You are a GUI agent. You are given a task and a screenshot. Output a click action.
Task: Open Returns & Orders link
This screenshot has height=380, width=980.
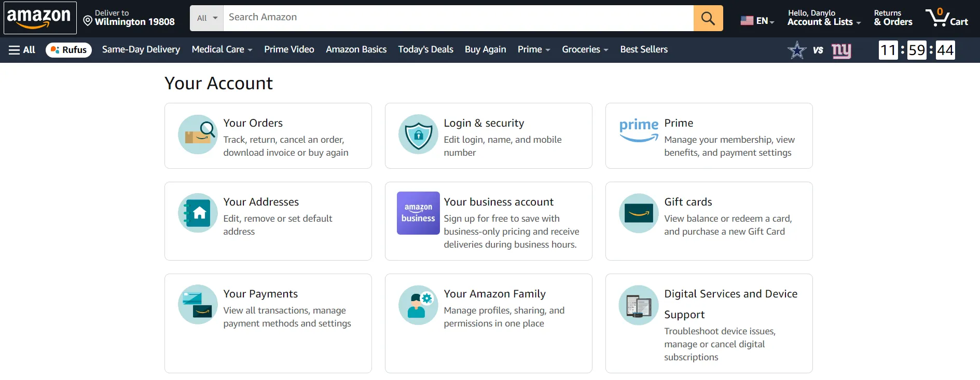[892, 18]
